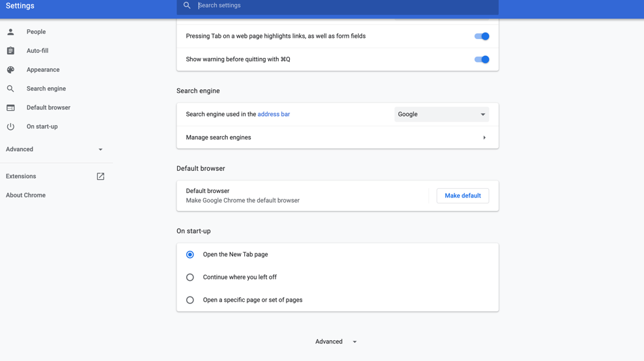Toggle off Tab highlights links setting
644x361 pixels.
481,36
